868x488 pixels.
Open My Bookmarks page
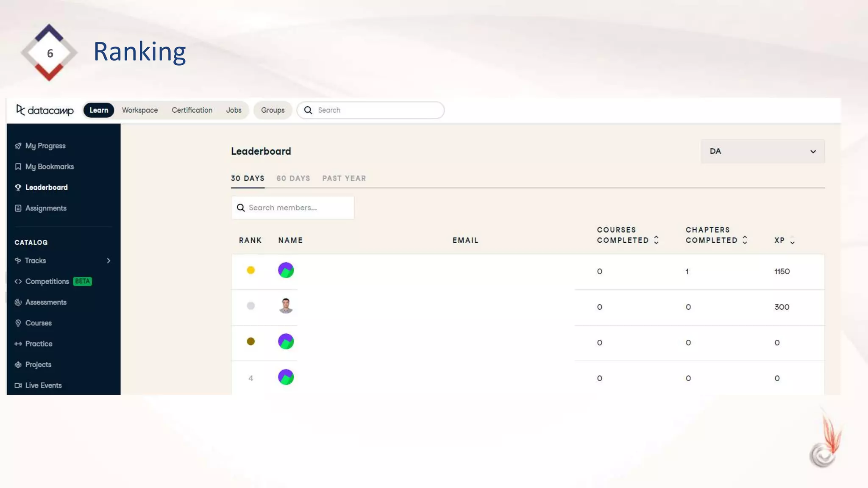point(49,166)
